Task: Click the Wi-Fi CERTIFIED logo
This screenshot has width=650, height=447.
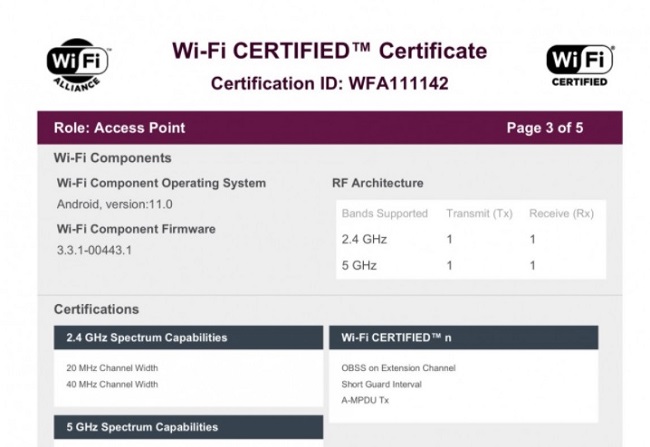Action: [580, 66]
